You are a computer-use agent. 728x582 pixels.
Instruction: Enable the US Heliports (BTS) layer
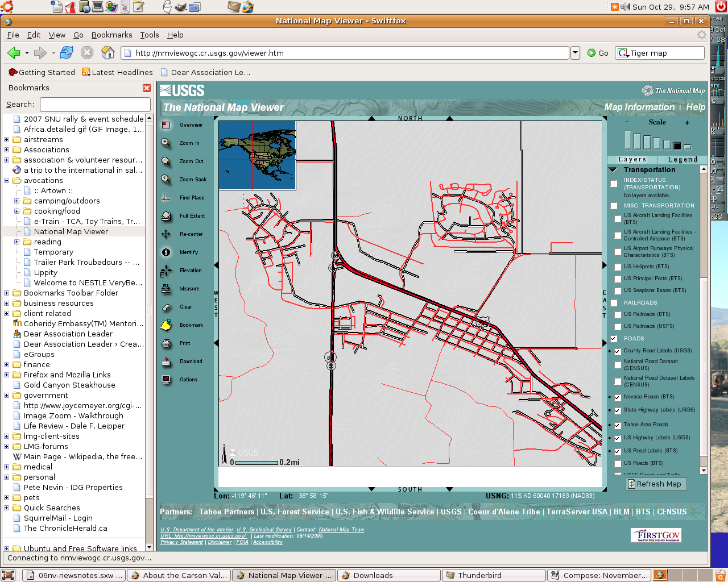click(x=618, y=267)
